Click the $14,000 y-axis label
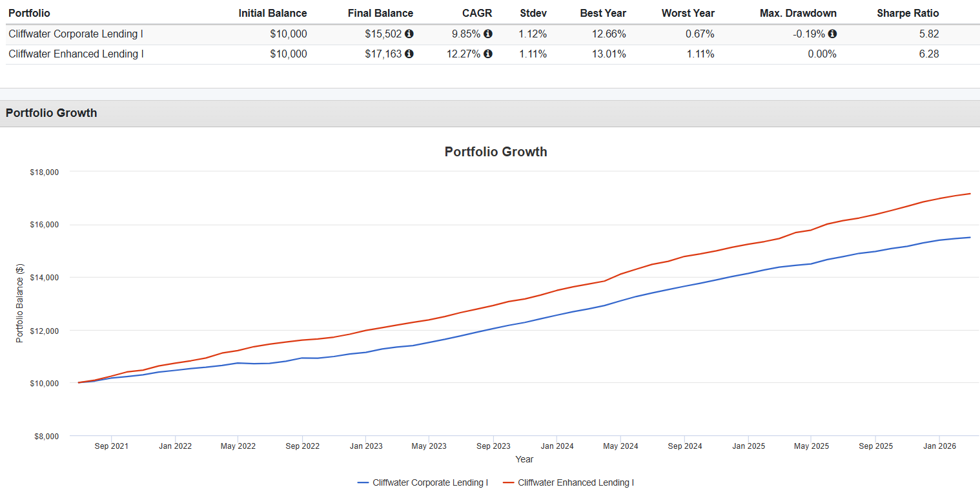980x496 pixels. [45, 278]
